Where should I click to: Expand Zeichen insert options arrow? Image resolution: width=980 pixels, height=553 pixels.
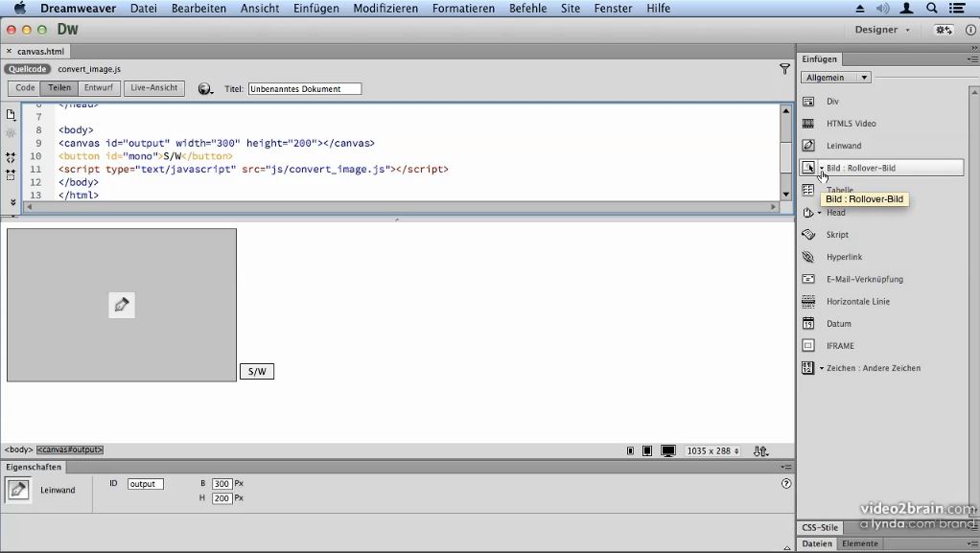click(821, 368)
